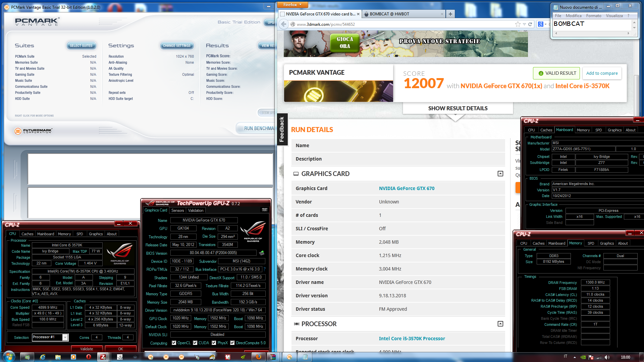Viewport: 644px width, 362px height.
Task: Click the NVIDIA tray icon
Action: pos(583,357)
